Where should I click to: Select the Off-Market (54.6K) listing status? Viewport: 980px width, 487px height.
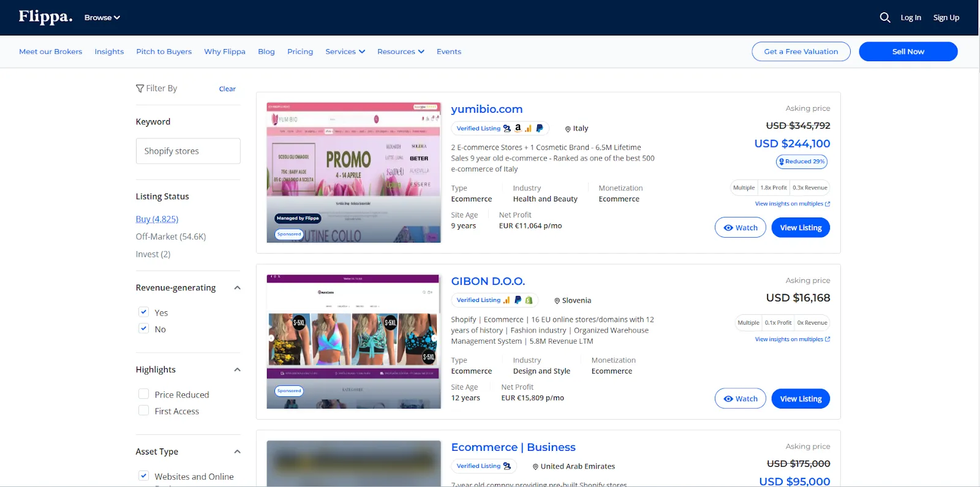tap(171, 236)
